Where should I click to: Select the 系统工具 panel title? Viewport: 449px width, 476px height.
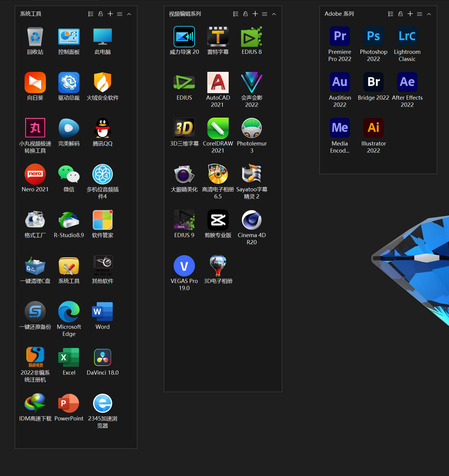click(31, 14)
